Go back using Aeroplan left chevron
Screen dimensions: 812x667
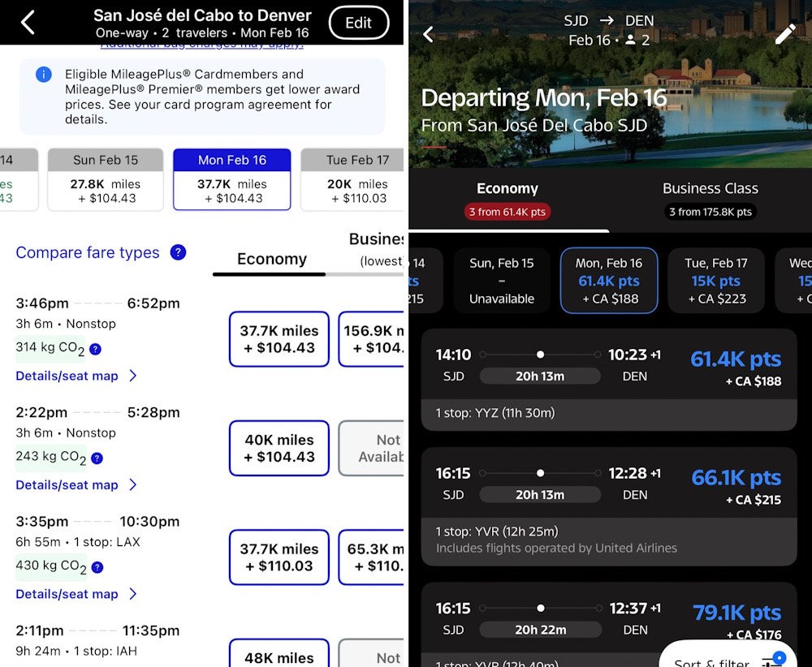click(x=429, y=34)
